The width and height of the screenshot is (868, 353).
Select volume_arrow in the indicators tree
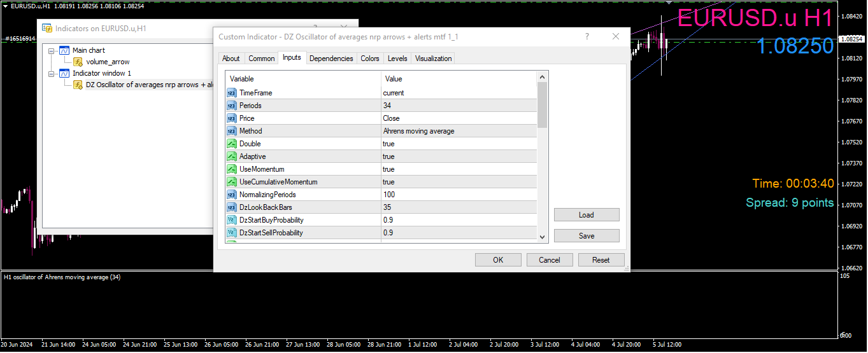tap(108, 62)
